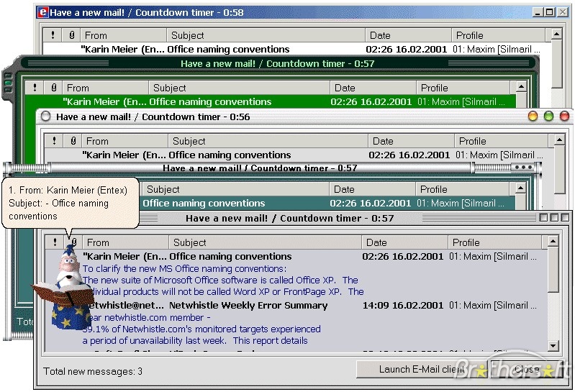Click the lit green side button on the green window frame
This screenshot has width=575, height=392.
click(x=8, y=83)
